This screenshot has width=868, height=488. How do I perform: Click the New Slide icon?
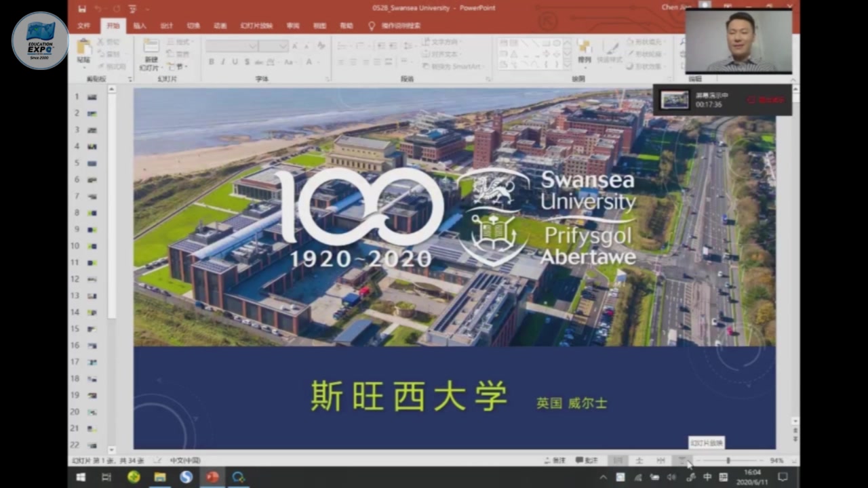pyautogui.click(x=151, y=46)
